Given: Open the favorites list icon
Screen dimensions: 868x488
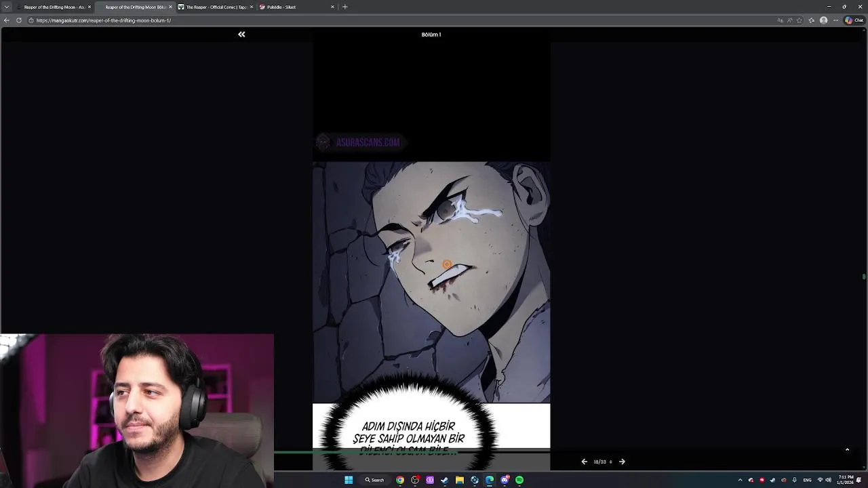Looking at the screenshot, I should 812,20.
